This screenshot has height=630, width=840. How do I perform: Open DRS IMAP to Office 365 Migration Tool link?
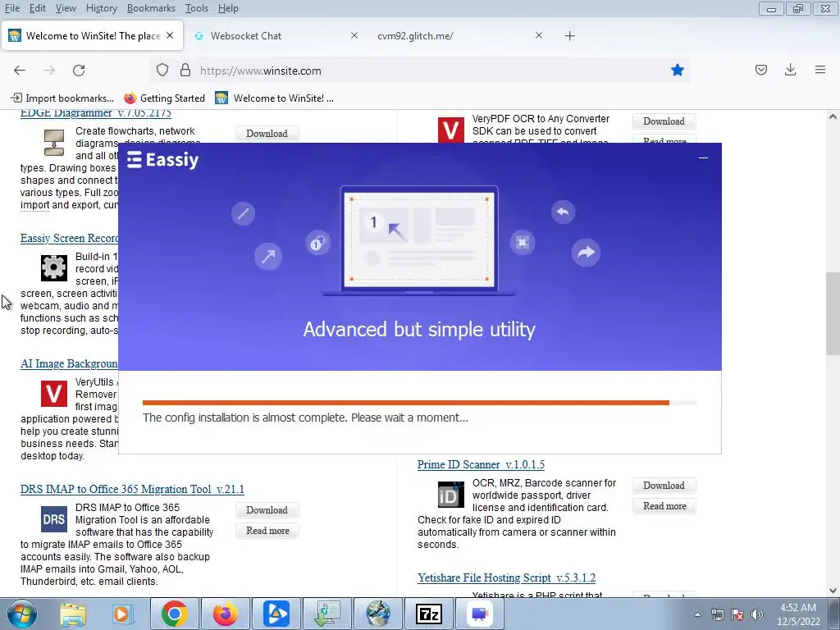point(132,489)
